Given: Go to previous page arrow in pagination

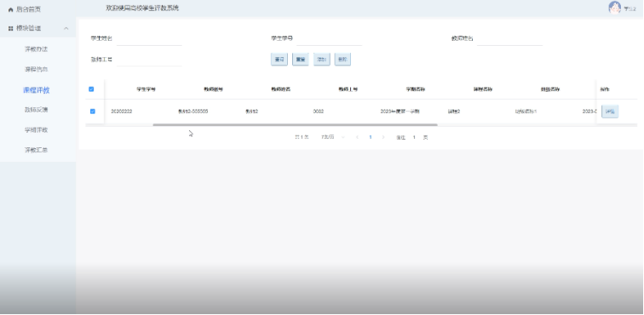Looking at the screenshot, I should [x=357, y=137].
